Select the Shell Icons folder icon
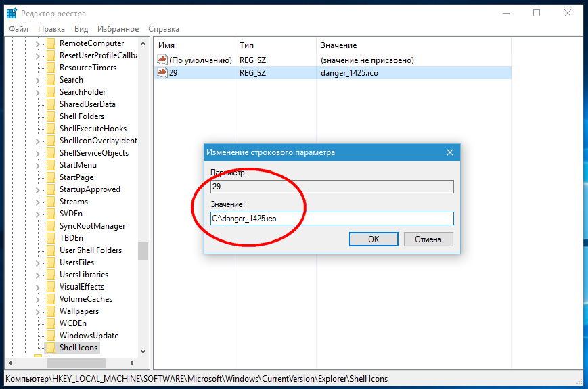The width and height of the screenshot is (588, 389). point(51,348)
